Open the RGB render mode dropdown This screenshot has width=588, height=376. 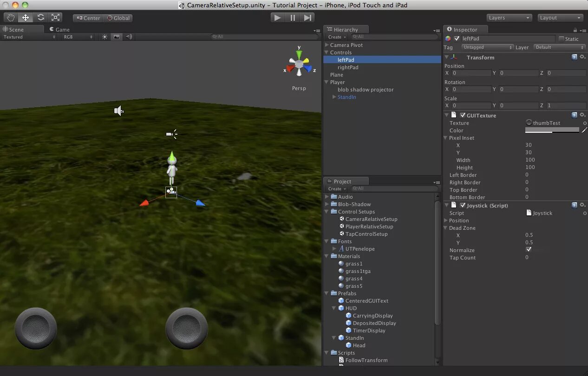point(77,37)
